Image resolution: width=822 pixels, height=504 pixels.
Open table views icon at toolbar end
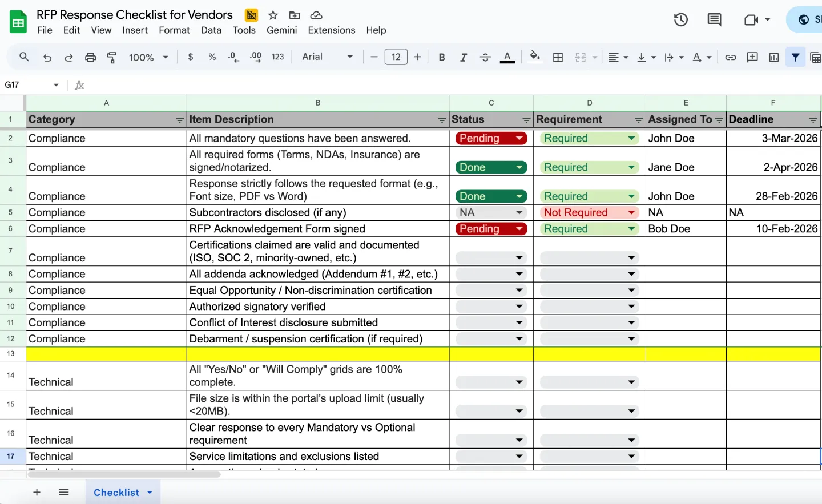click(816, 57)
